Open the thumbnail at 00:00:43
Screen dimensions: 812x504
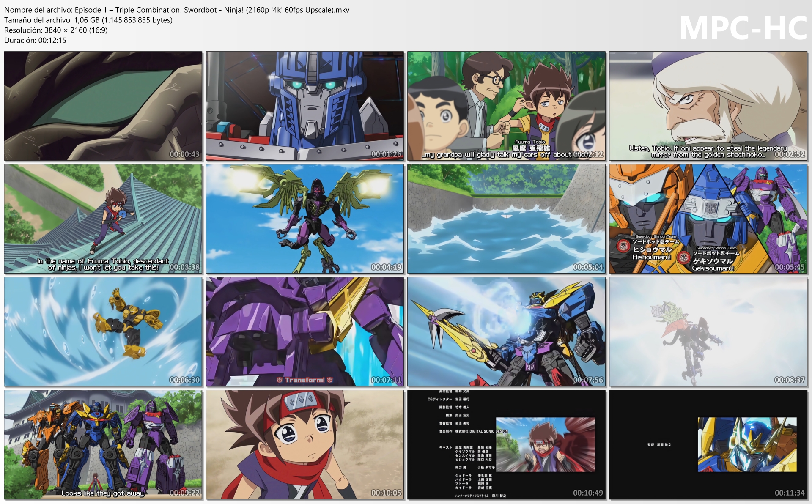coord(103,106)
